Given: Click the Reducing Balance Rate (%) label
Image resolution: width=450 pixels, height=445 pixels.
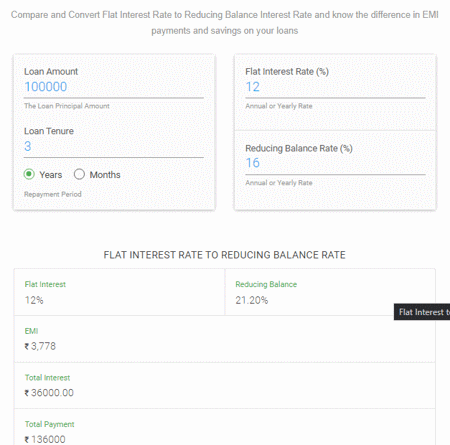Looking at the screenshot, I should coord(299,148).
